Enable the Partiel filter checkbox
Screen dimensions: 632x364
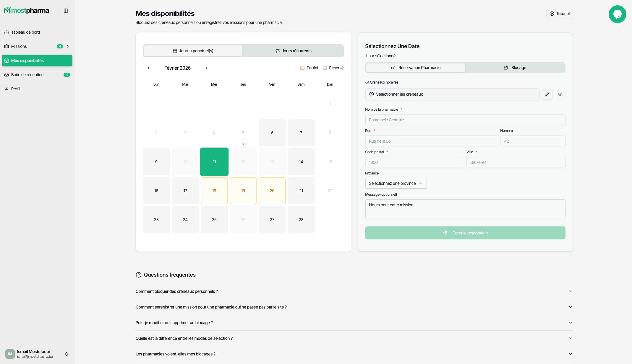tap(302, 68)
